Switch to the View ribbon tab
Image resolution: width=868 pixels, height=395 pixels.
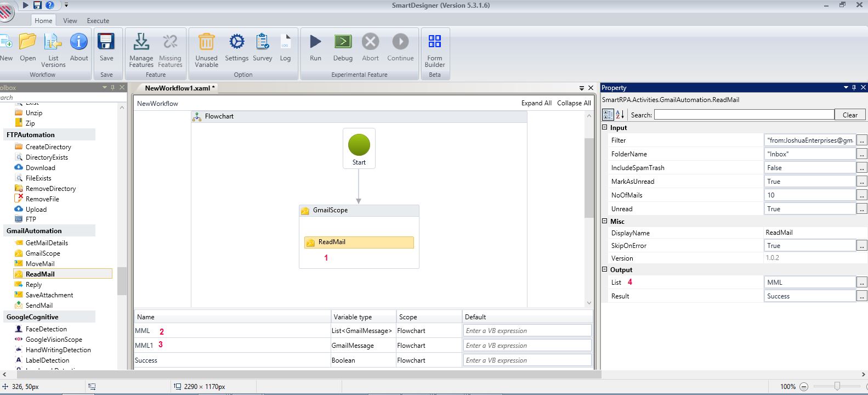pyautogui.click(x=70, y=21)
